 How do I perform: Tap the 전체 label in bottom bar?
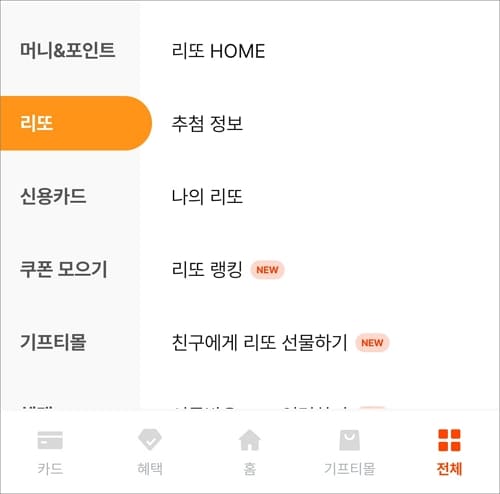point(449,469)
